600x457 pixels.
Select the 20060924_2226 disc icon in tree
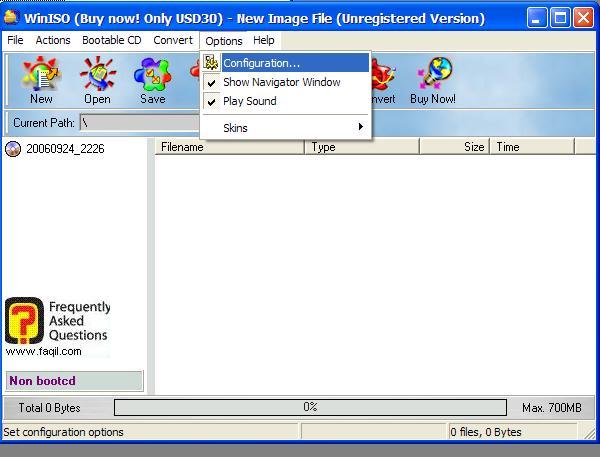(x=13, y=149)
